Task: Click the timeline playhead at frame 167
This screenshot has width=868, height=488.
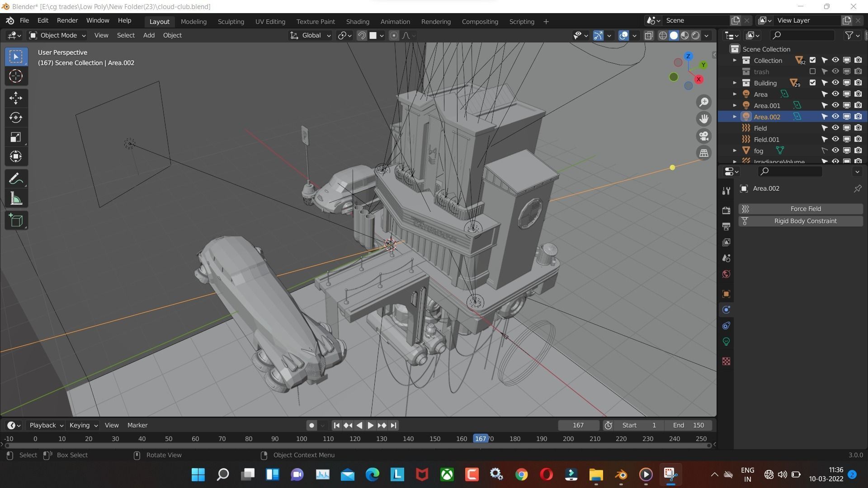Action: (481, 439)
